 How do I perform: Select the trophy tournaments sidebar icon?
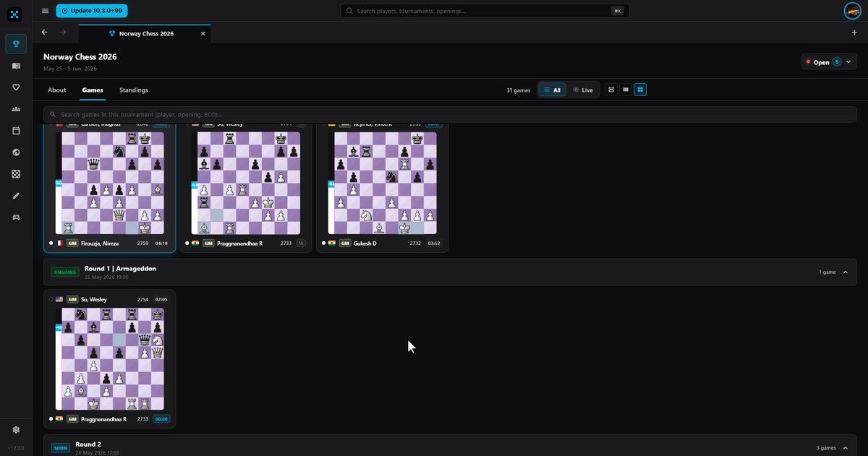coord(16,43)
